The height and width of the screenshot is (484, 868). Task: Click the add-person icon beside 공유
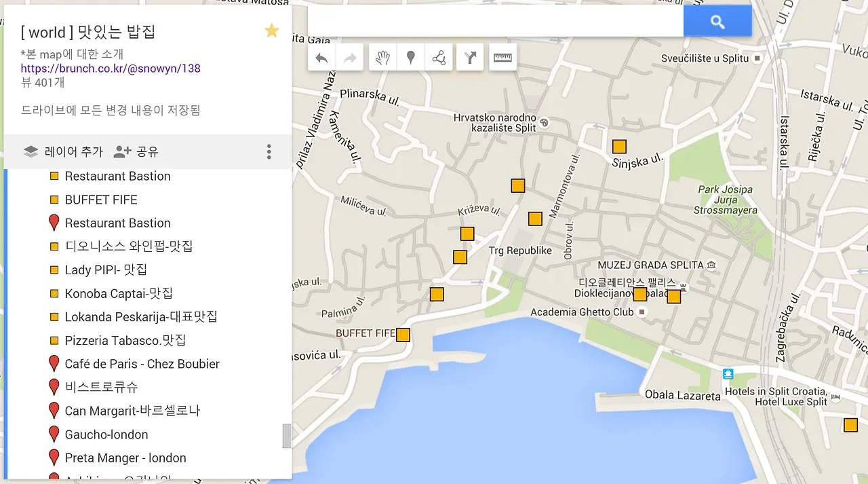(x=122, y=151)
